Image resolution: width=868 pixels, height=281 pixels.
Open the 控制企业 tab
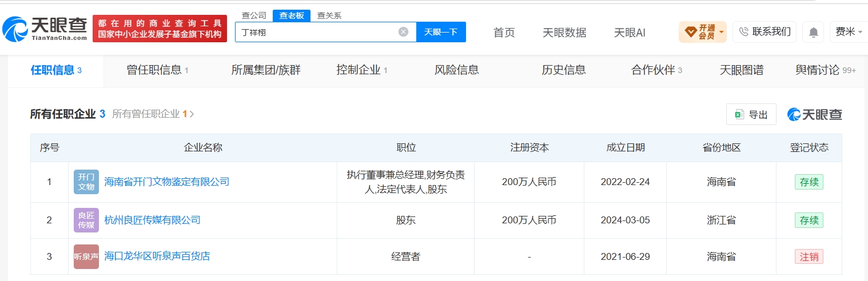[x=362, y=70]
